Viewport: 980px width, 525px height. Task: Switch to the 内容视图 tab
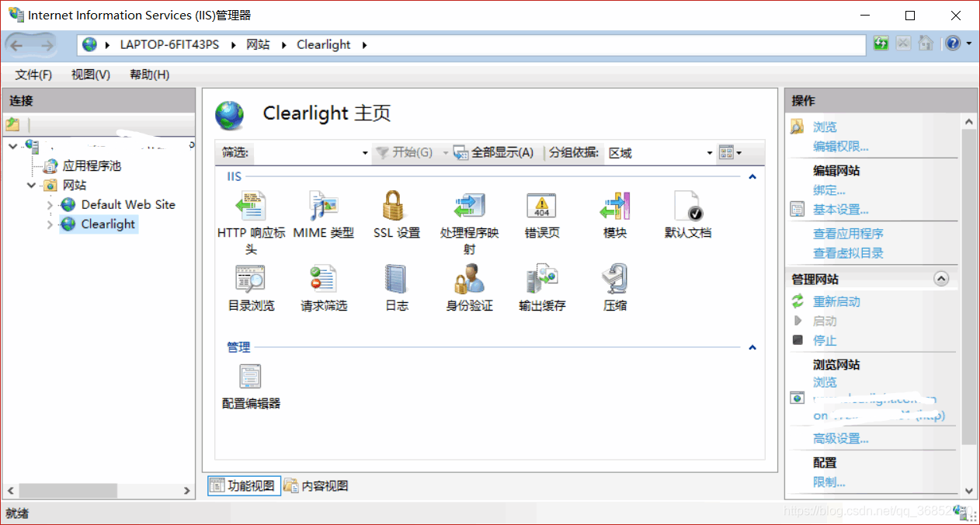[316, 486]
